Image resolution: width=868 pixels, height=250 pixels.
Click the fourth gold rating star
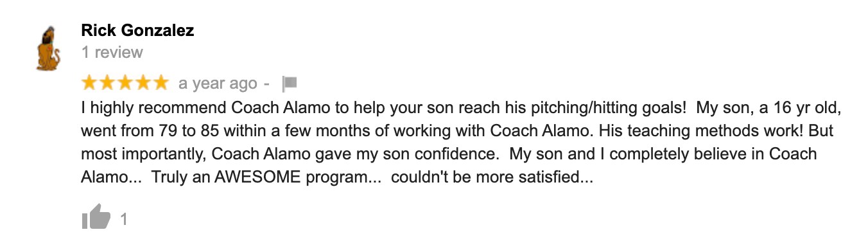point(143,83)
